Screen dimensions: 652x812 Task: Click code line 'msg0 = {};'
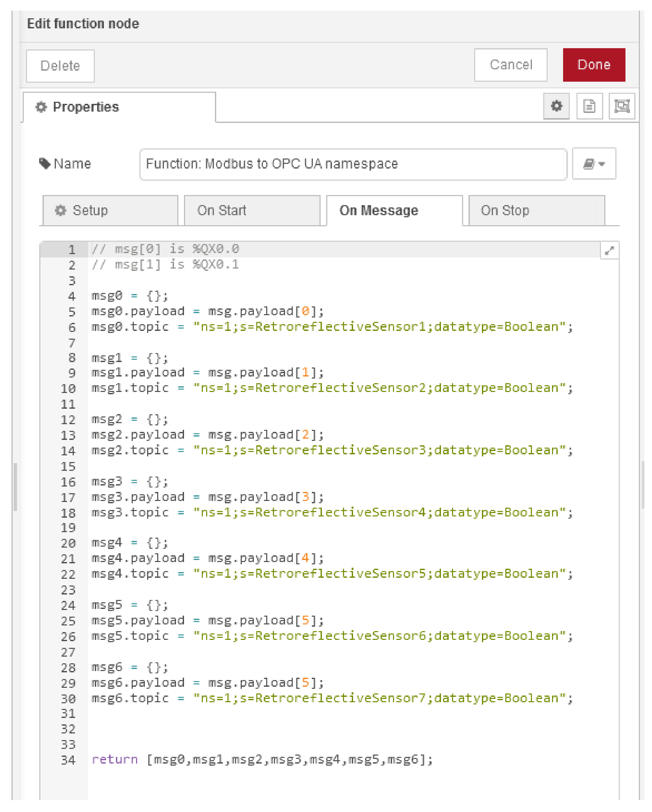point(130,296)
